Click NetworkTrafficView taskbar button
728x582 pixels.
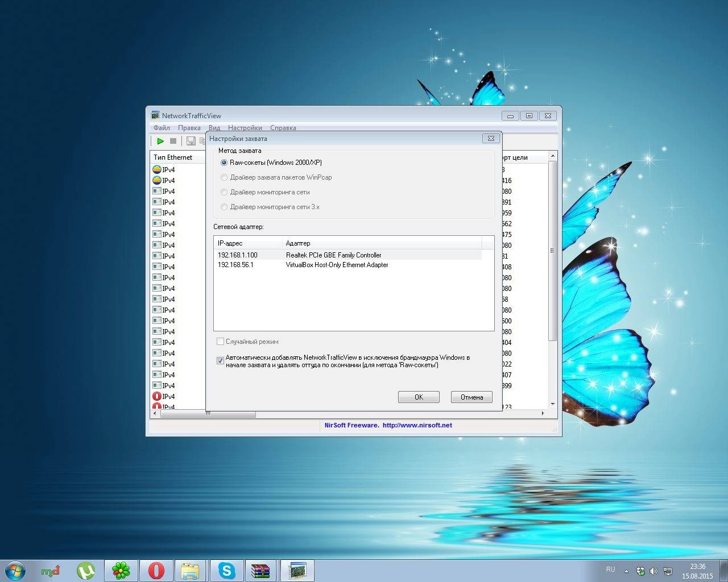coord(297,571)
